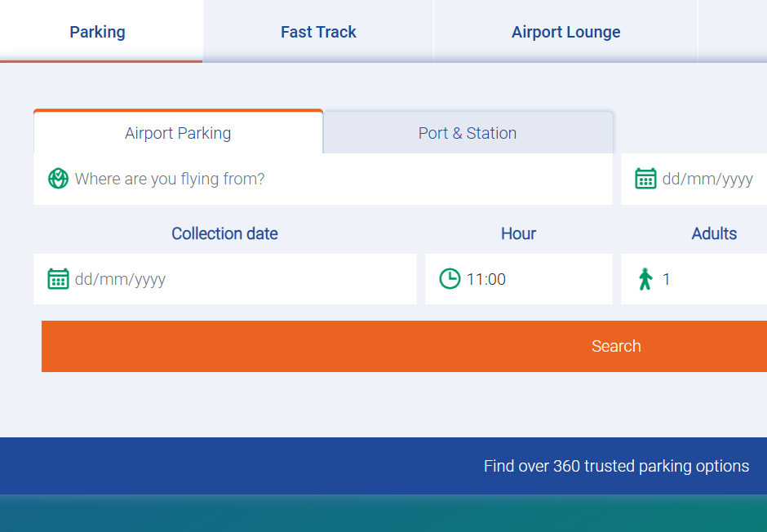Click the Collection date dd/mm/yyyy input
767x532 pixels.
pyautogui.click(x=237, y=279)
